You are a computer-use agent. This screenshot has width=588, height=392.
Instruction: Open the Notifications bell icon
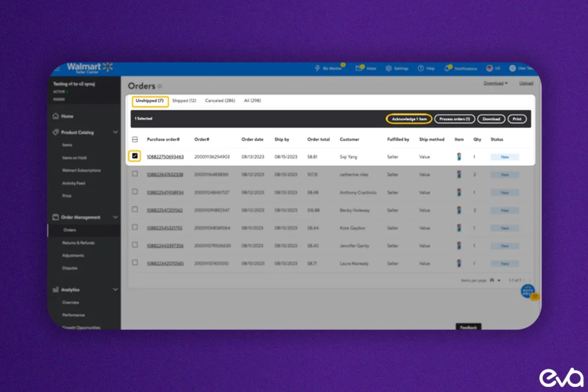[447, 68]
